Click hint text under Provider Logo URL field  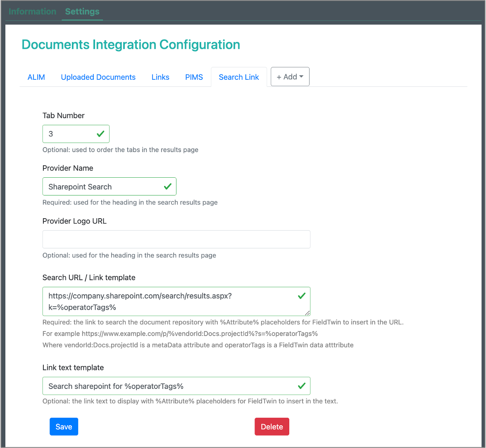(x=129, y=255)
